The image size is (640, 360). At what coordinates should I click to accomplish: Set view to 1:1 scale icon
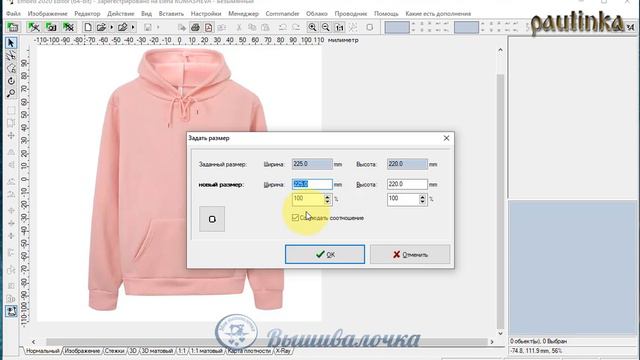point(339,27)
